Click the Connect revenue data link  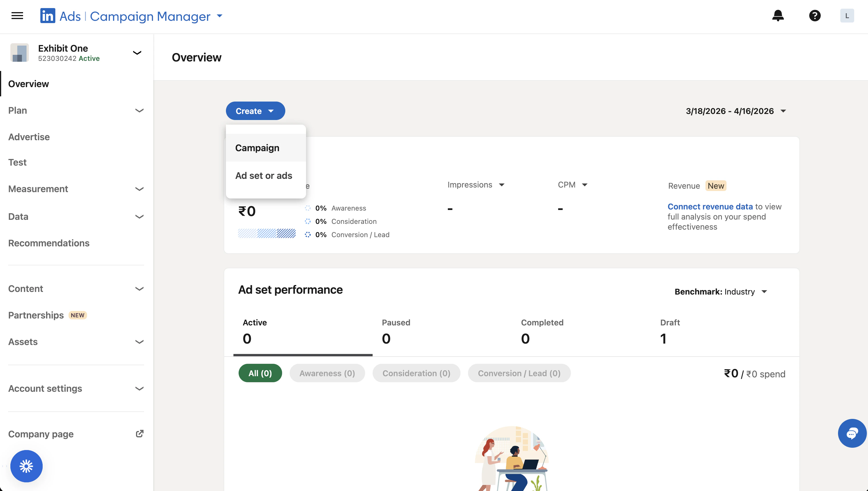[x=710, y=206]
